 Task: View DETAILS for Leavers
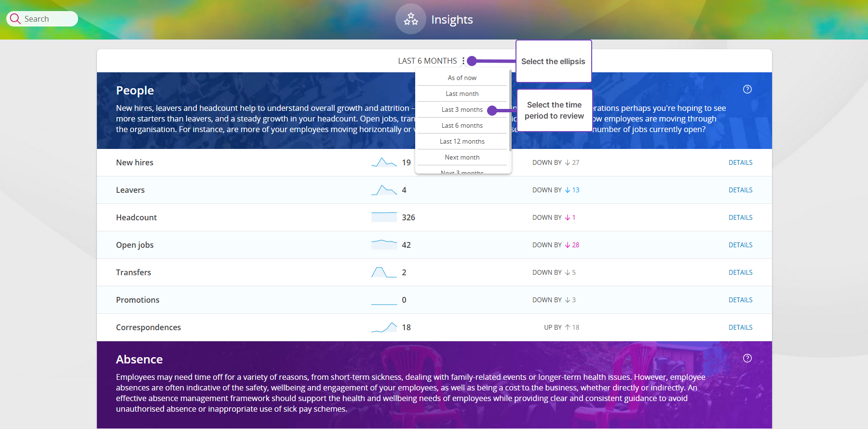pyautogui.click(x=740, y=190)
